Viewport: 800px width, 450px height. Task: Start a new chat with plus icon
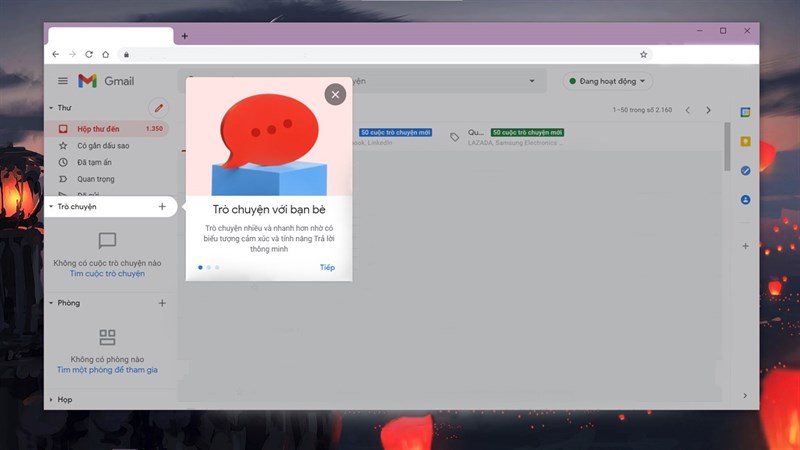162,207
